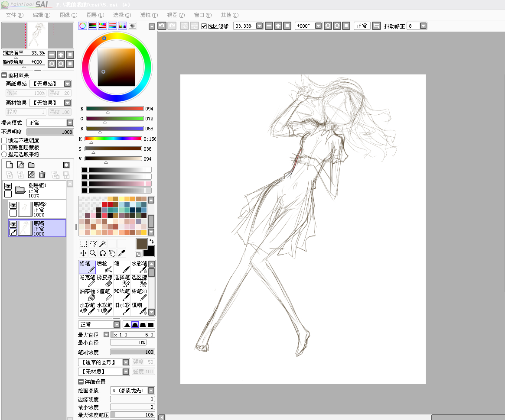Create a new layer folder
This screenshot has height=420, width=505.
click(x=31, y=165)
